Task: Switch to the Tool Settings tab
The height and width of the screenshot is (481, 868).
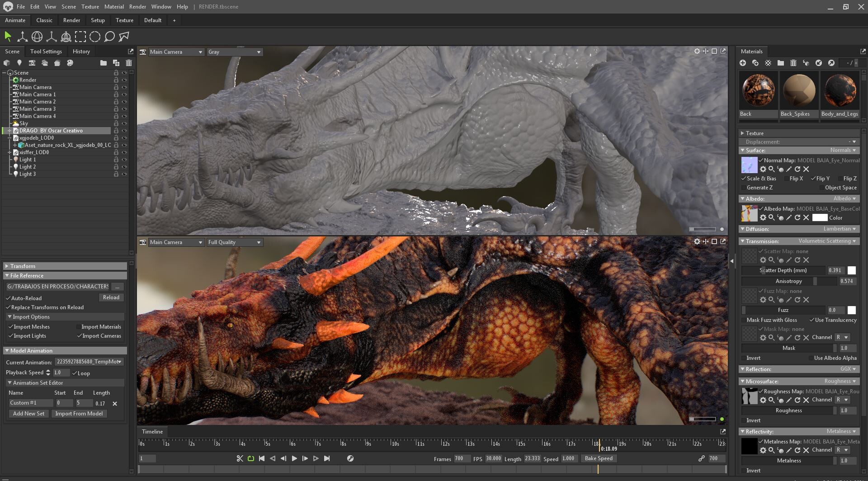Action: [46, 52]
